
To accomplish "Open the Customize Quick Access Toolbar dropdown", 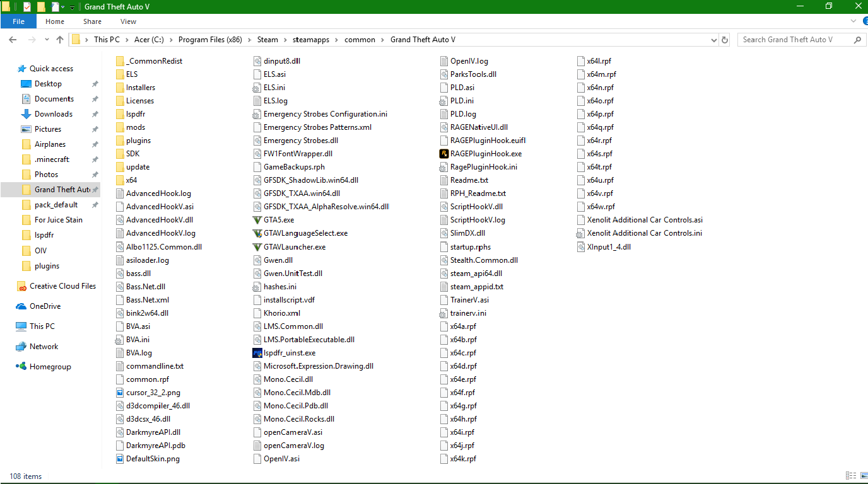I will point(72,7).
